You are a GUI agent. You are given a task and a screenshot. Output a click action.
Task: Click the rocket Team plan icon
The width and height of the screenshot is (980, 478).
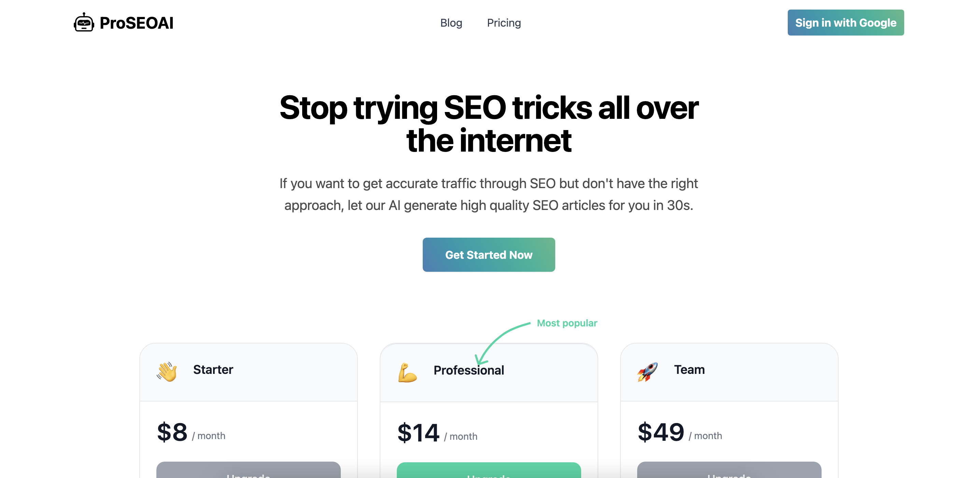click(x=647, y=369)
